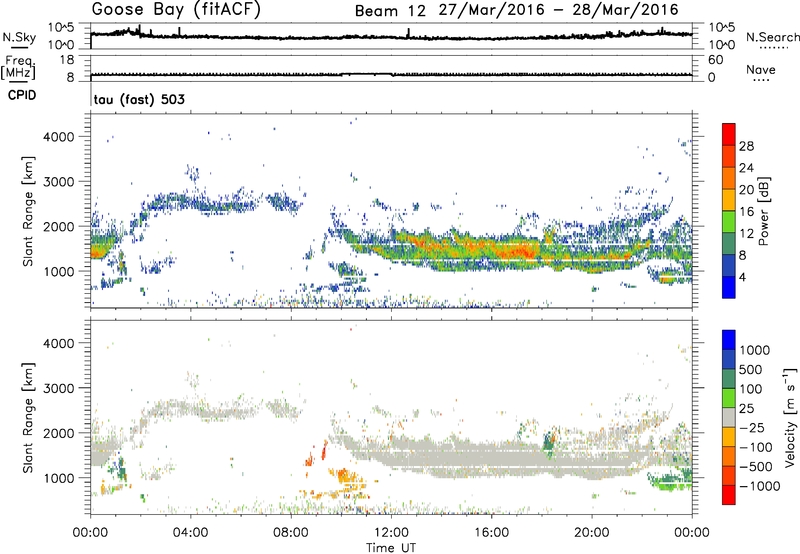Pick the light green 25–100 Velocity segment
This screenshot has height=554, width=800.
(x=729, y=398)
